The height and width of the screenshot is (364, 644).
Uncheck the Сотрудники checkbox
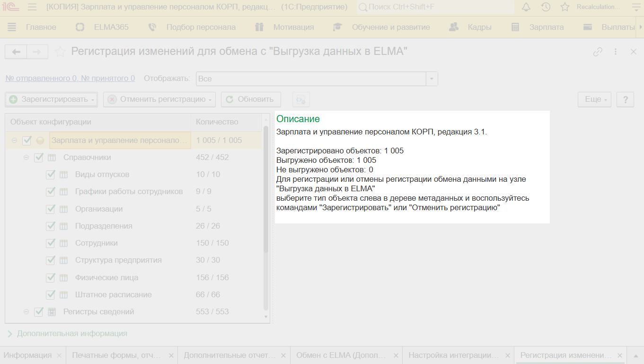tap(51, 243)
